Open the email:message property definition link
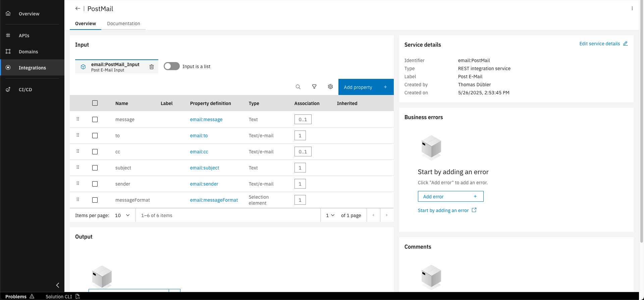This screenshot has width=644, height=300. [206, 119]
